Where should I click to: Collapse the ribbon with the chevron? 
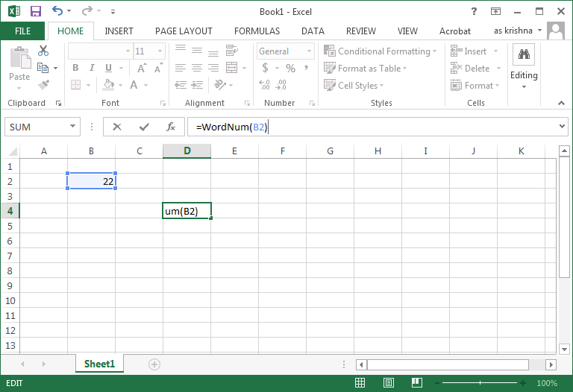(561, 103)
